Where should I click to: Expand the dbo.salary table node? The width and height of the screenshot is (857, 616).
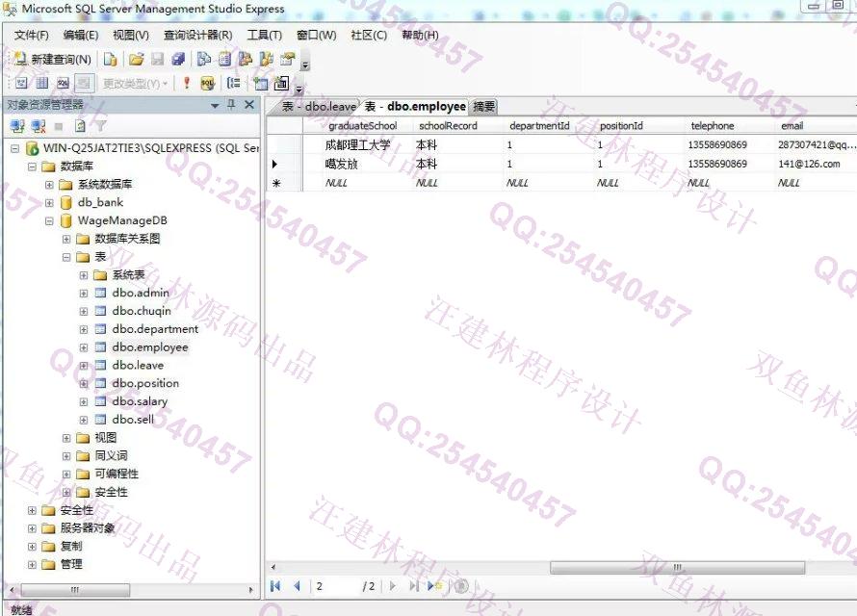[x=84, y=401]
